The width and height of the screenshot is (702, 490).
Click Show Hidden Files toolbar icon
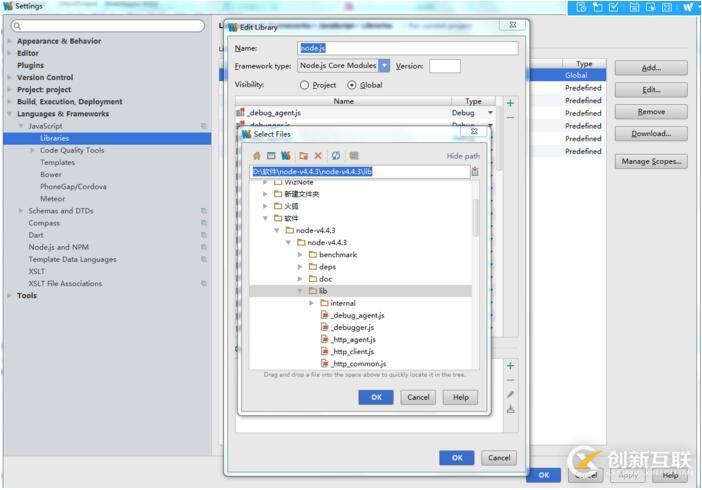click(354, 156)
